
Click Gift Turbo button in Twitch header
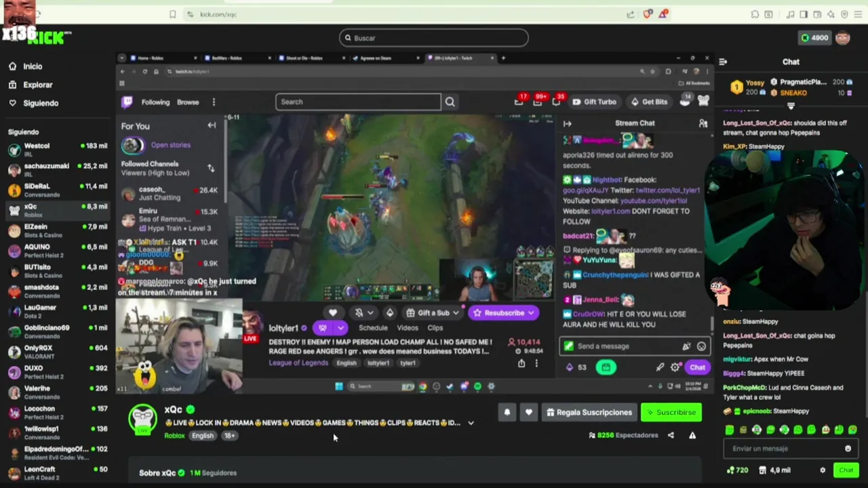(x=594, y=102)
